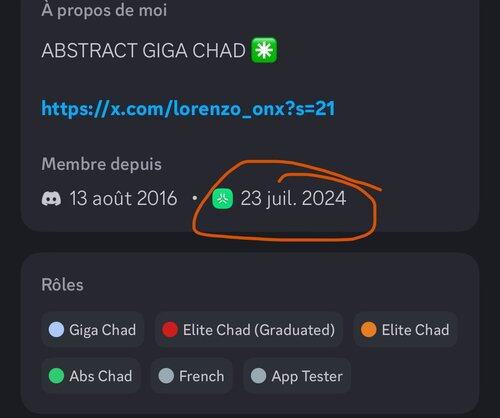Click the light blue Giga Chad color dot
Image resolution: width=500 pixels, height=418 pixels.
pos(56,330)
